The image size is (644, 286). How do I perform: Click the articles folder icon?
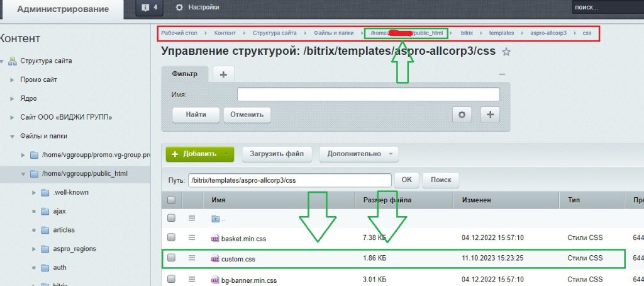pos(45,230)
